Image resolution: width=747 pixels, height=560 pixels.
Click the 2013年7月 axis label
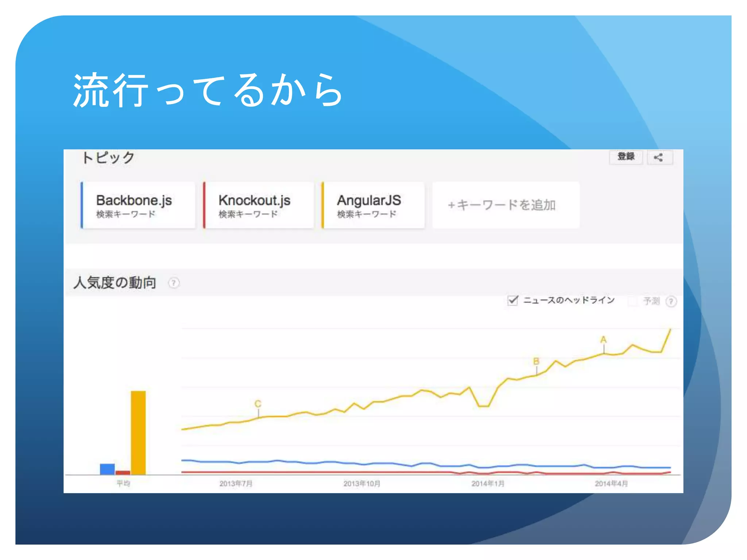click(236, 484)
